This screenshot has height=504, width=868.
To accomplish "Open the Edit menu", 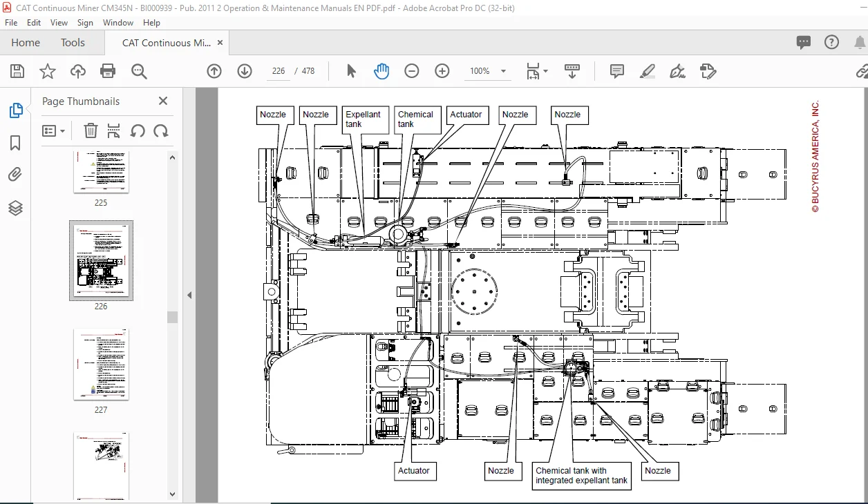I will (34, 23).
